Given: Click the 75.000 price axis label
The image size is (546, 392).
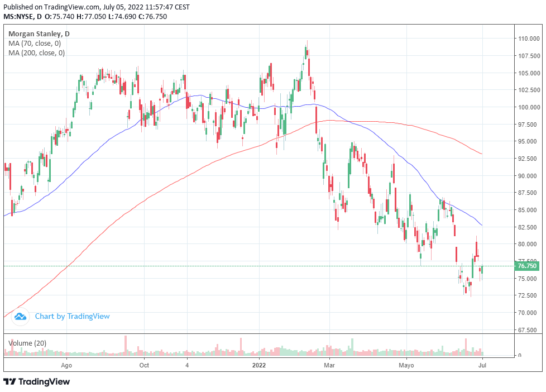Looking at the screenshot, I should [529, 279].
